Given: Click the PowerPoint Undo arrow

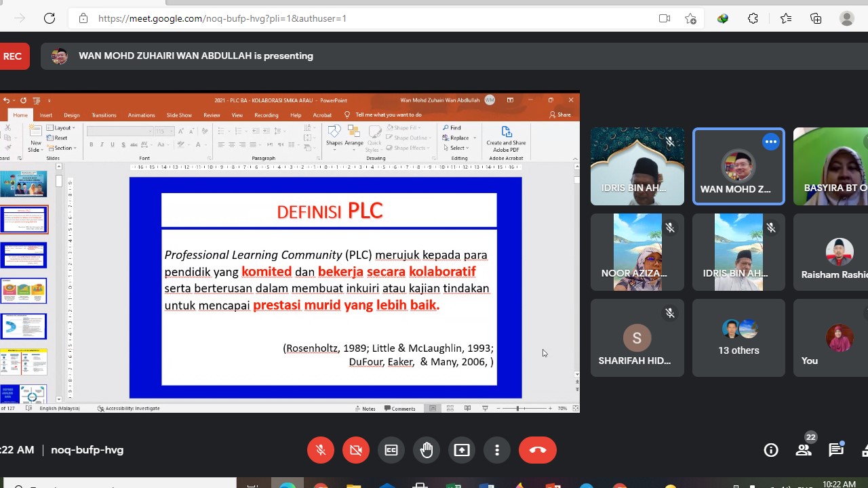Looking at the screenshot, I should point(6,100).
